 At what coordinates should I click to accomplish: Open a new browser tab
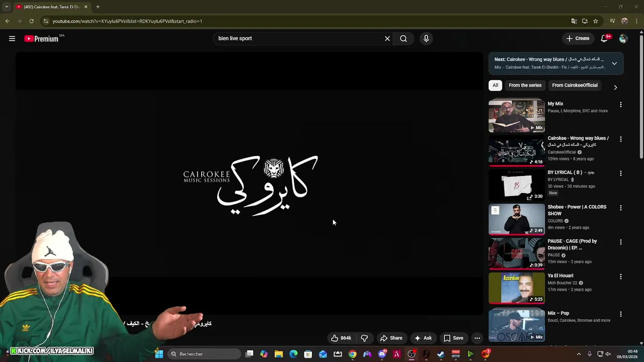click(x=98, y=7)
